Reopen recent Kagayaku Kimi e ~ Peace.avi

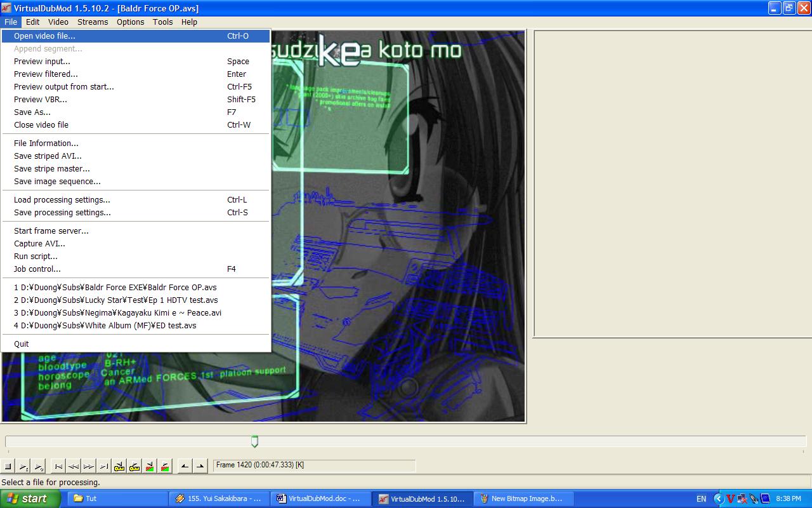[x=136, y=313]
